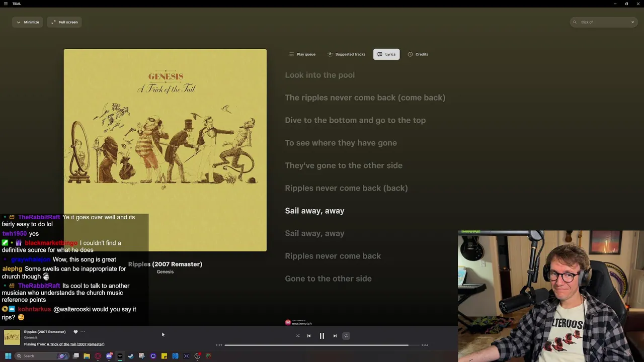Open Task View on the taskbar

click(x=76, y=356)
